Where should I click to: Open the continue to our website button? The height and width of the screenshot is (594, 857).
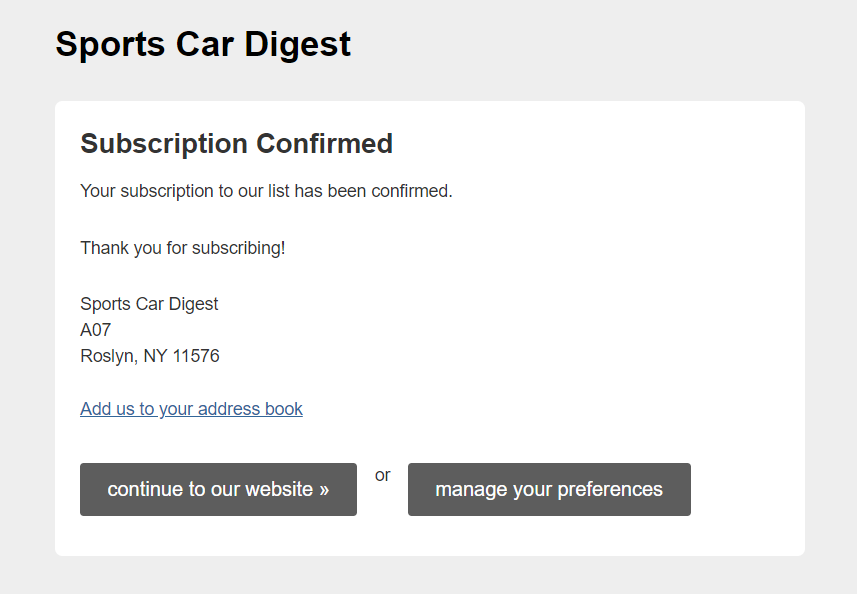click(218, 489)
